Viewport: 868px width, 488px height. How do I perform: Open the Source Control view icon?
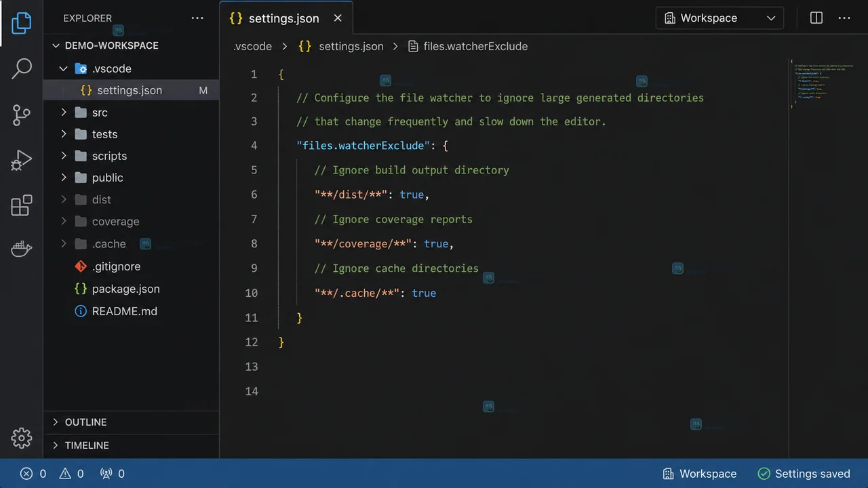click(x=22, y=115)
